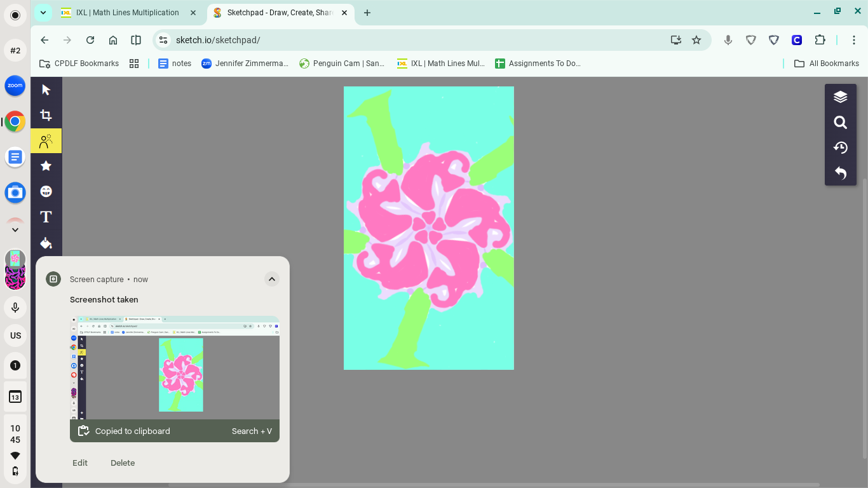868x488 pixels.
Task: Expand the shelf apps chevron
Action: click(15, 229)
